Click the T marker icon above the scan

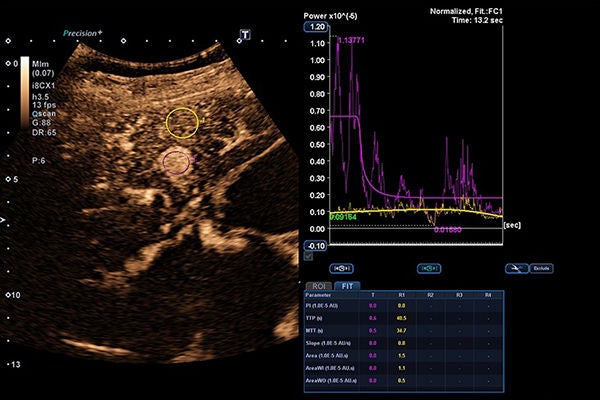(x=245, y=35)
